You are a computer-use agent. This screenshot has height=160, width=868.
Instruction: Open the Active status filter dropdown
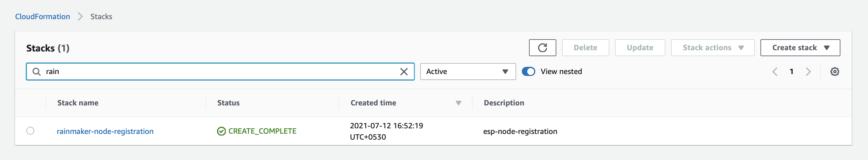tap(468, 72)
